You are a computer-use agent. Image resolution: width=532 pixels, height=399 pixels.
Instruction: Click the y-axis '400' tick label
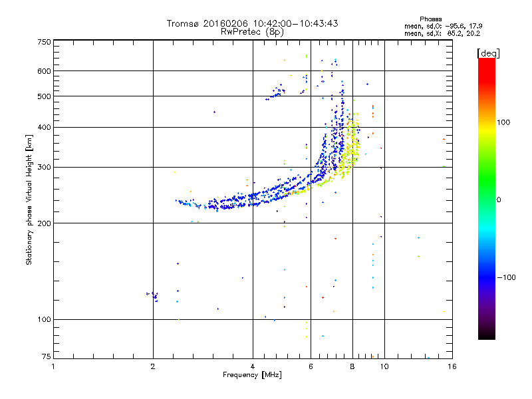point(44,128)
